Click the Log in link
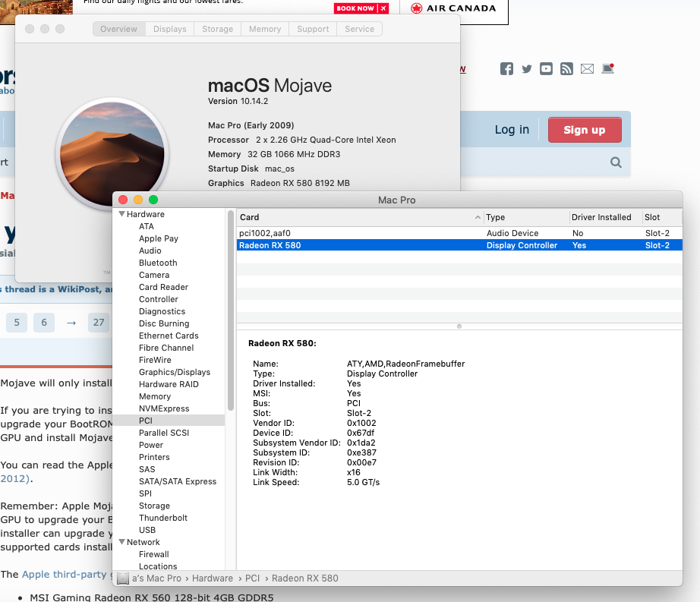The height and width of the screenshot is (602, 700). point(512,130)
